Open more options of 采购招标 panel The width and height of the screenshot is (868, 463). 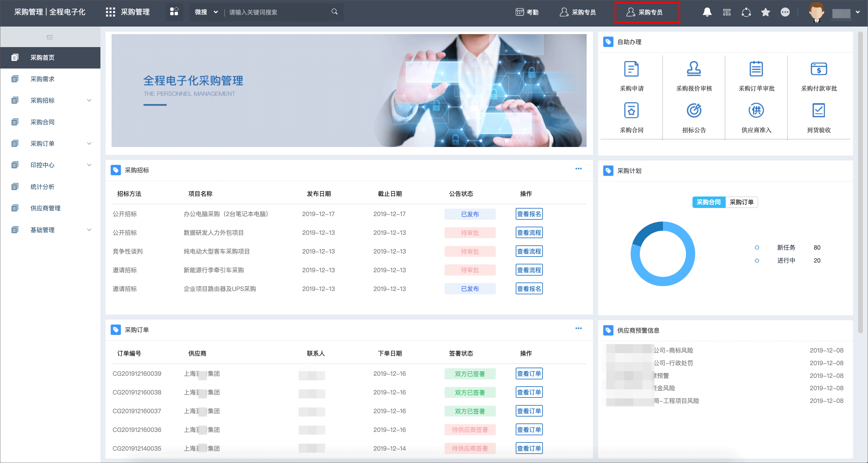pos(578,169)
